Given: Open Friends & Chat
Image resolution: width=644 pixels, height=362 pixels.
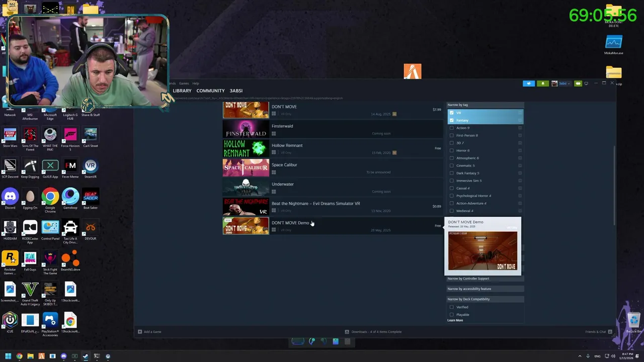Looking at the screenshot, I should (x=598, y=332).
